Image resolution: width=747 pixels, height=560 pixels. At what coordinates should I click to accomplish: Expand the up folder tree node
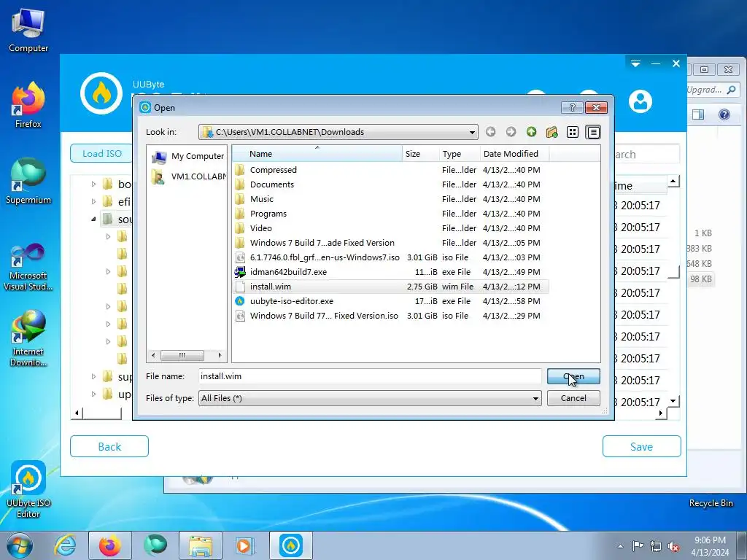[x=93, y=394]
